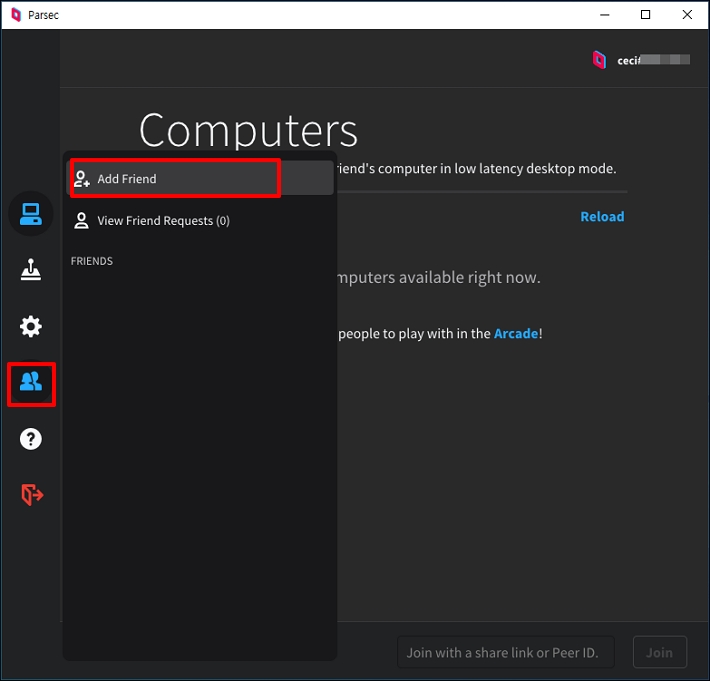Viewport: 710px width, 681px height.
Task: Open the Help question mark icon
Action: (x=31, y=439)
